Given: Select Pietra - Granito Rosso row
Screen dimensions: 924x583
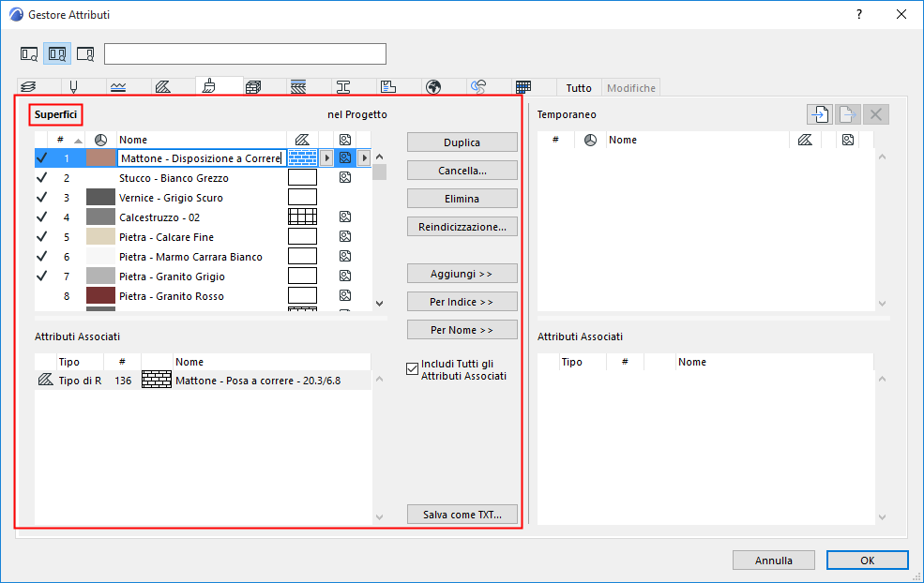Looking at the screenshot, I should pos(203,295).
